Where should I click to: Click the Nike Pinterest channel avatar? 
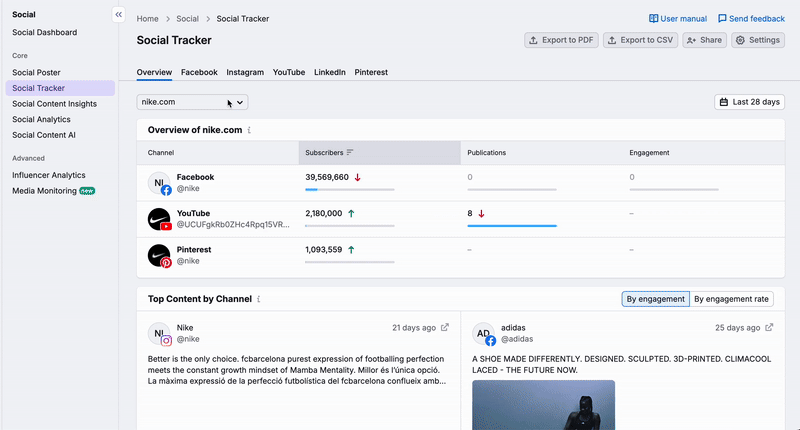(x=159, y=255)
